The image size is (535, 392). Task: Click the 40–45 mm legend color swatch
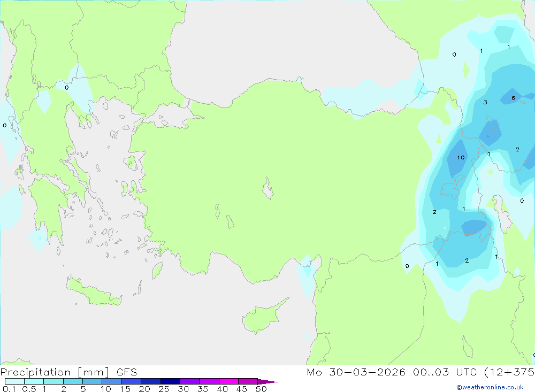pyautogui.click(x=228, y=381)
